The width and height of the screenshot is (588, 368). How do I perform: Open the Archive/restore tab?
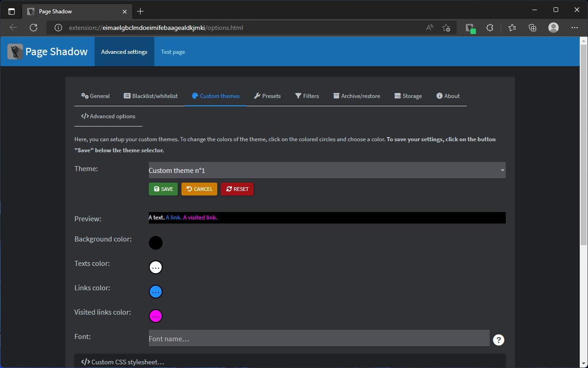click(357, 96)
